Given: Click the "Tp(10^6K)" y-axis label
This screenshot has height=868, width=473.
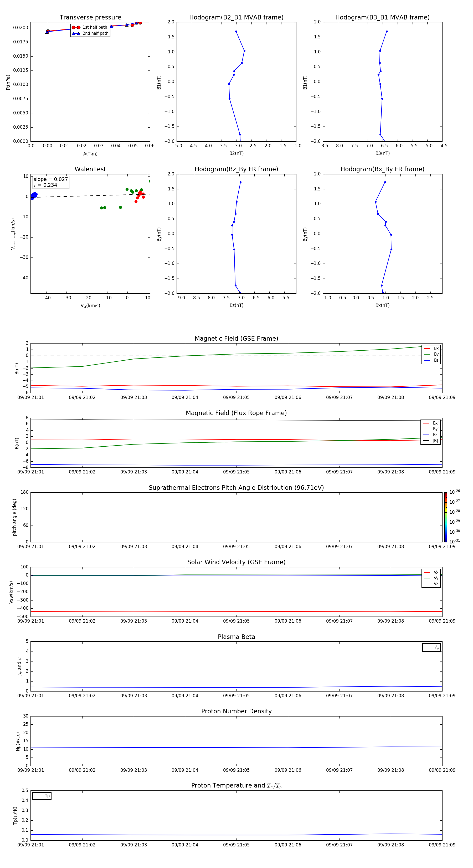Looking at the screenshot, I should 15,815.
